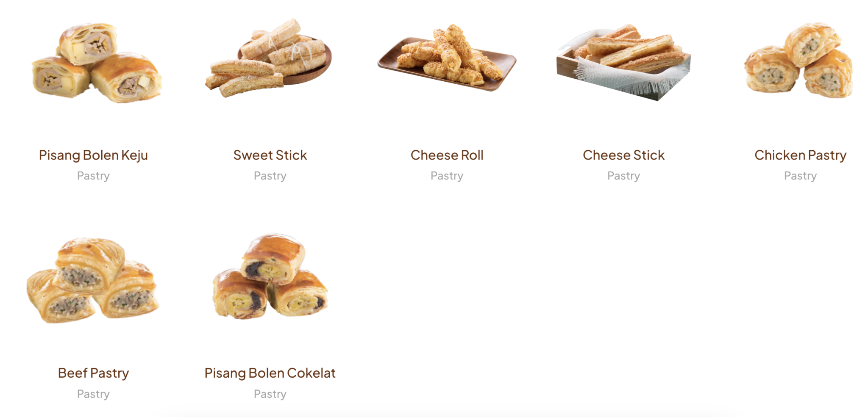Select the Beef Pastry product name
This screenshot has height=417, width=868.
(93, 373)
